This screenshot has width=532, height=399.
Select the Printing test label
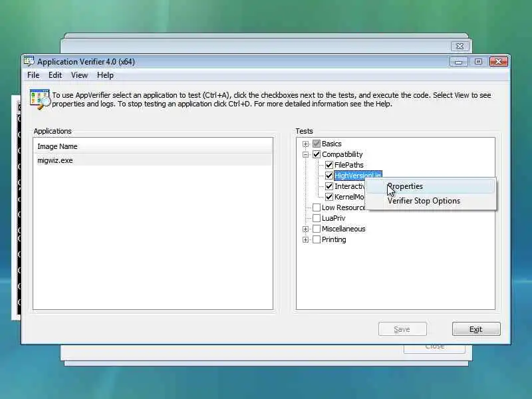334,239
